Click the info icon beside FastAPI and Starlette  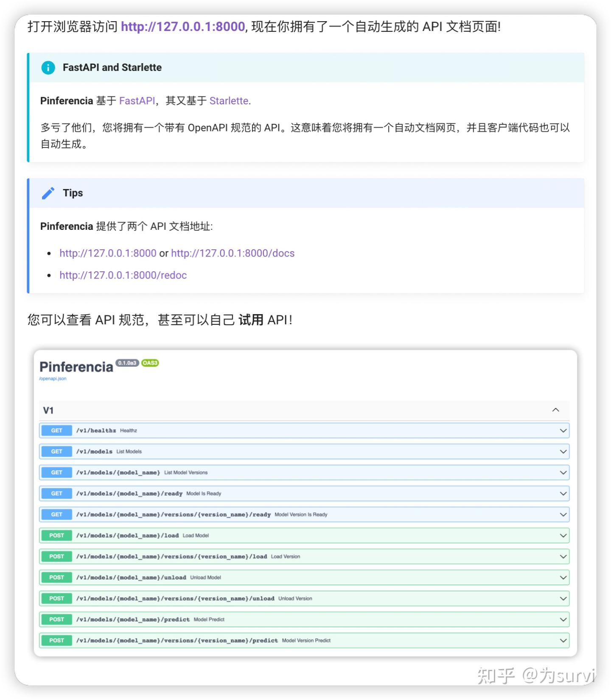click(48, 67)
